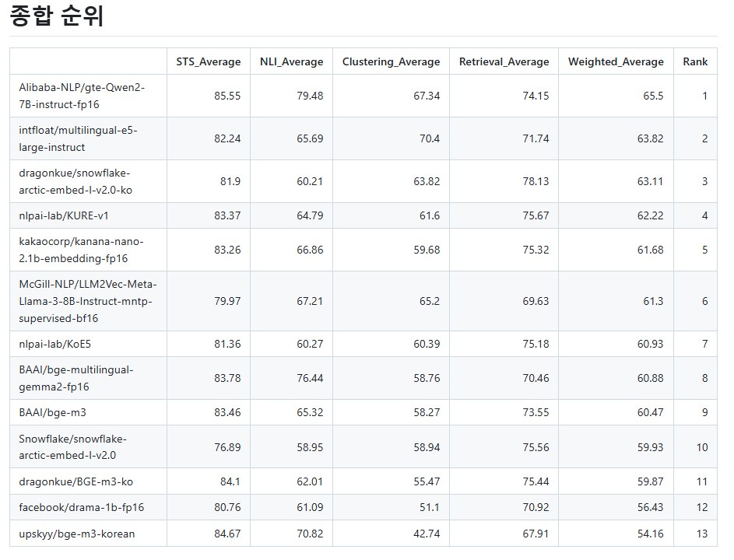734x560 pixels.
Task: Click the Retrieval value 73.55
Action: click(x=536, y=412)
